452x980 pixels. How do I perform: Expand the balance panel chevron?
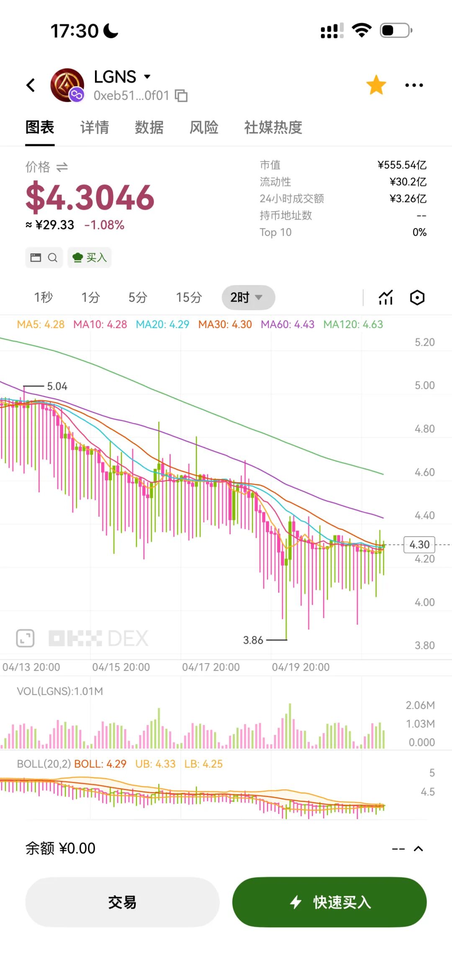click(418, 849)
